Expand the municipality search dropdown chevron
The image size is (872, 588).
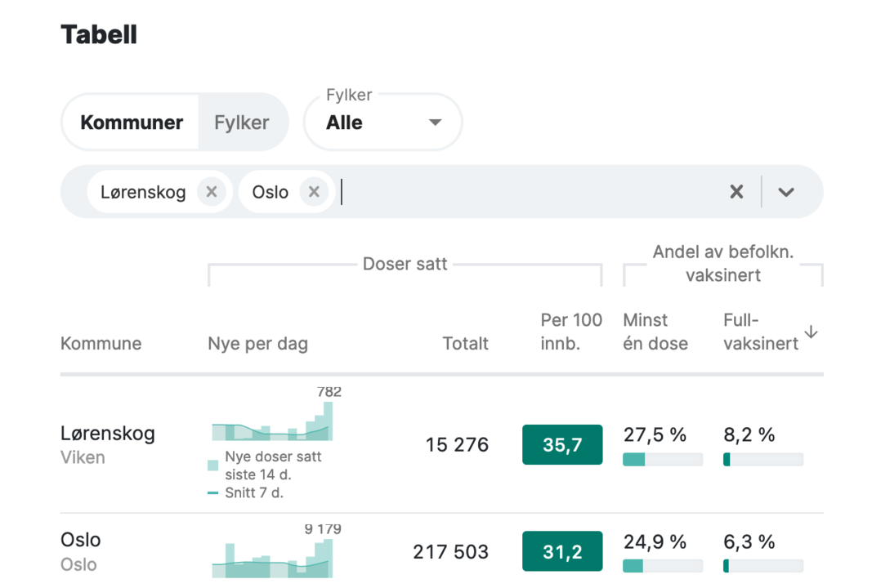[786, 192]
